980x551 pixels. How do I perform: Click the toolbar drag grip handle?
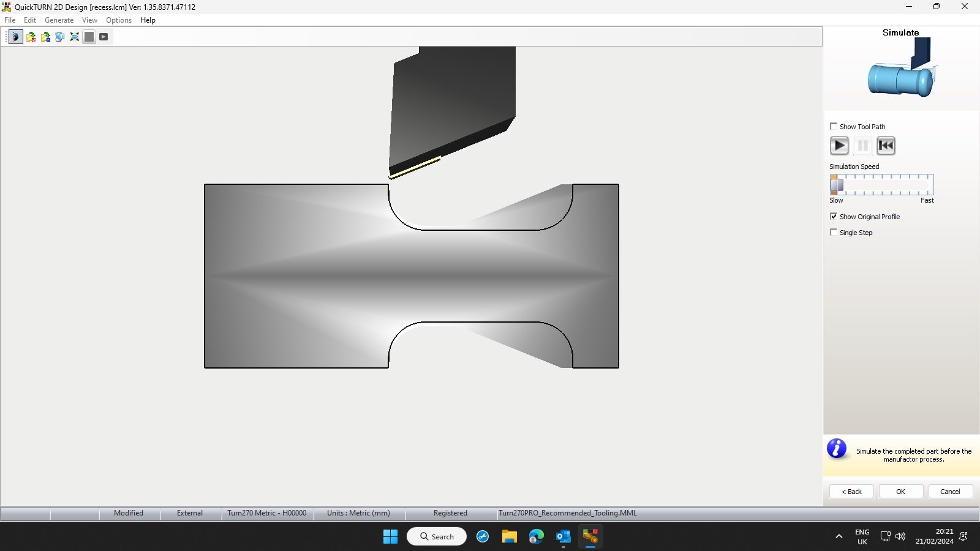point(6,37)
